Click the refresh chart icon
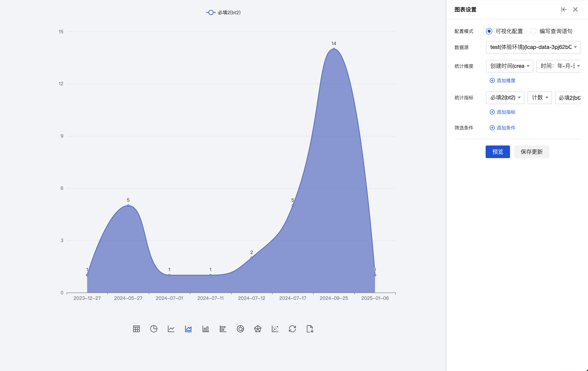 pos(292,329)
